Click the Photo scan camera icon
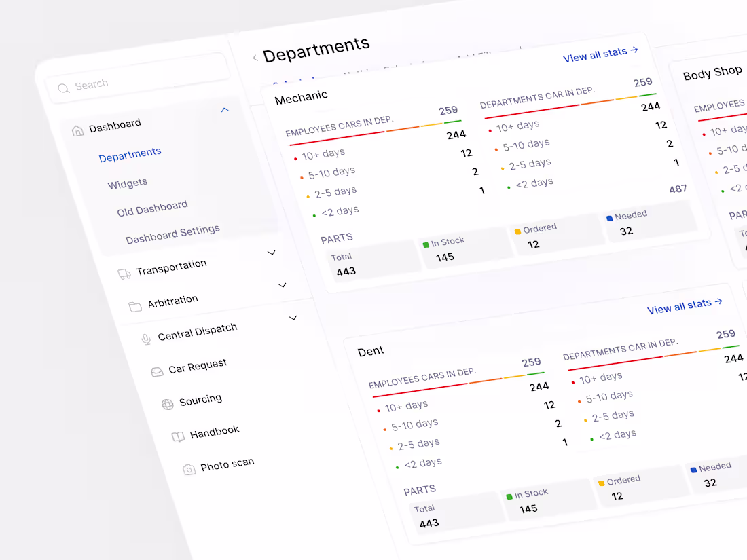 click(x=189, y=468)
